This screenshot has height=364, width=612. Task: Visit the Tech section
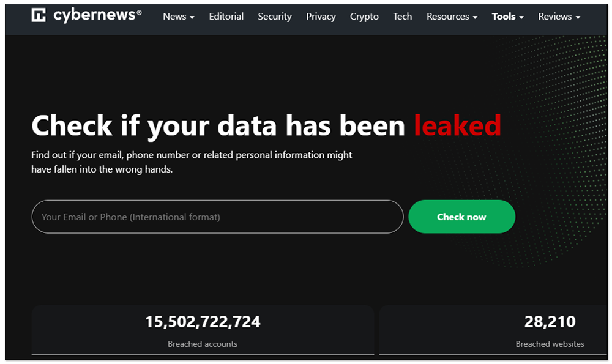403,17
